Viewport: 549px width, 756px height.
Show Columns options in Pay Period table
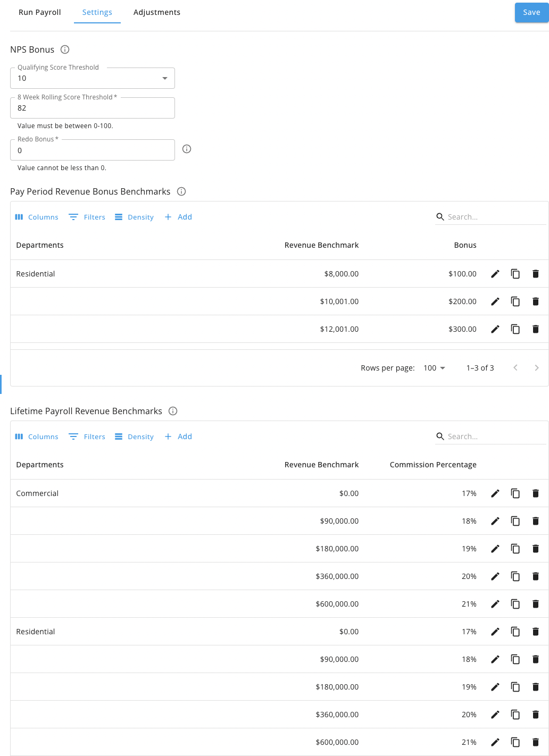pyautogui.click(x=37, y=217)
